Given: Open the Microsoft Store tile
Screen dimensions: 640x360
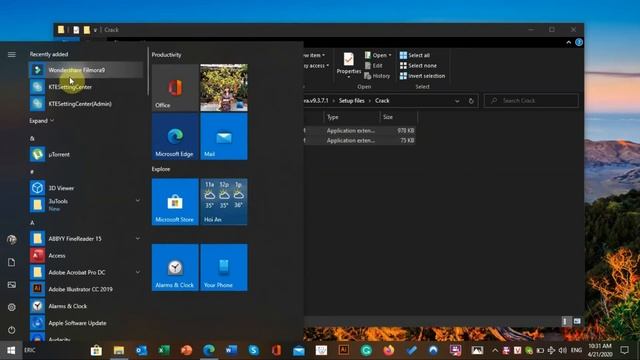Looking at the screenshot, I should (175, 202).
